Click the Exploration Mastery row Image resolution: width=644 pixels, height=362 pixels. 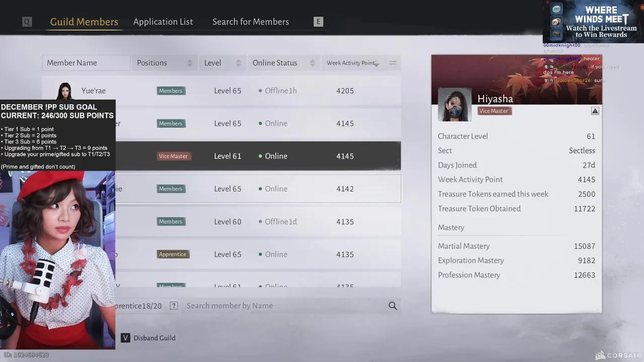coord(516,260)
